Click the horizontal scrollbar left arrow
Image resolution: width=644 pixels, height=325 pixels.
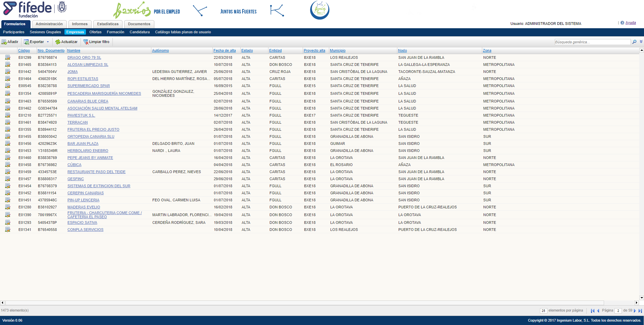pyautogui.click(x=3, y=303)
